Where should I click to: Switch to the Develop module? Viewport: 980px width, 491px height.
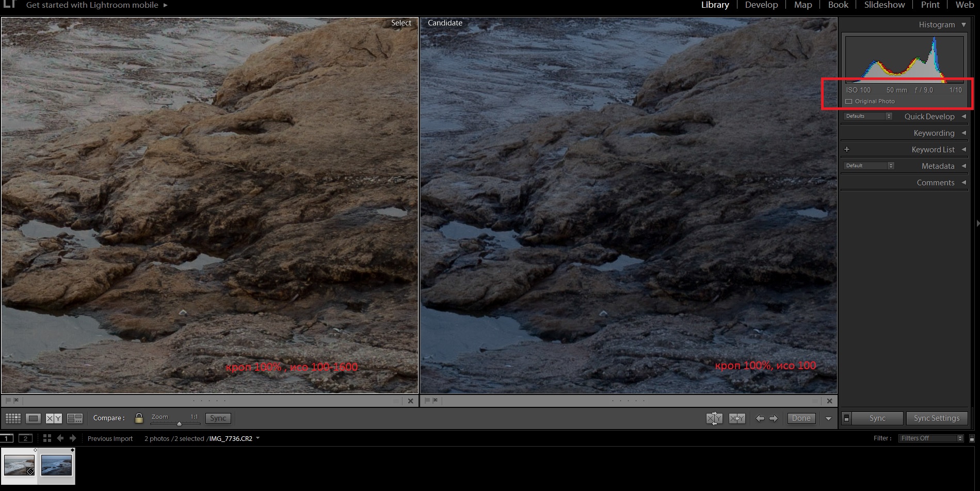[x=761, y=5]
